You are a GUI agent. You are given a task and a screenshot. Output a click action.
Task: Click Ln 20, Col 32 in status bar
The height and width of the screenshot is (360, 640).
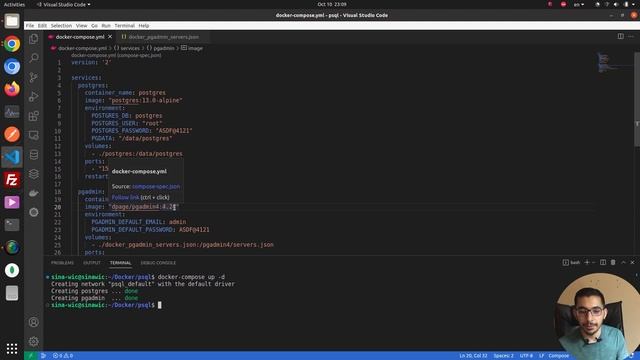473,356
